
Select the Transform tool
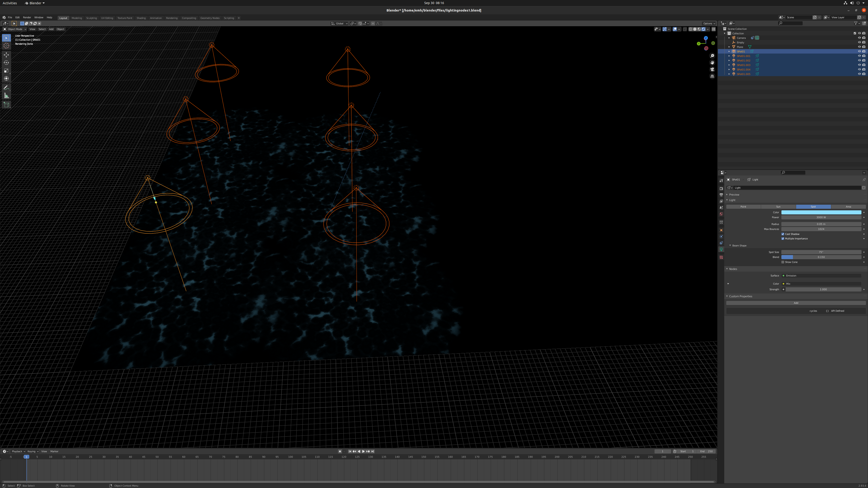(x=6, y=78)
